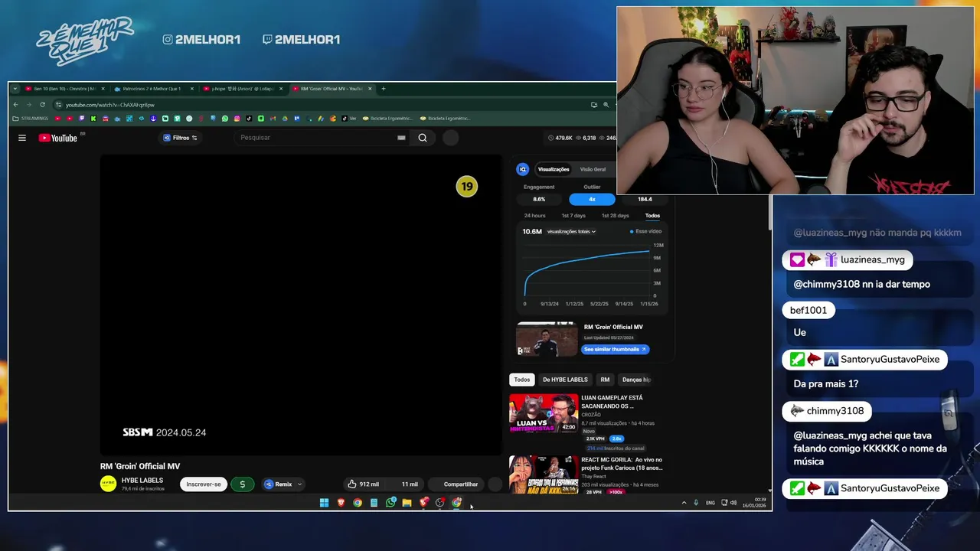Open the WhatsApp bookmark icon

coord(225,119)
